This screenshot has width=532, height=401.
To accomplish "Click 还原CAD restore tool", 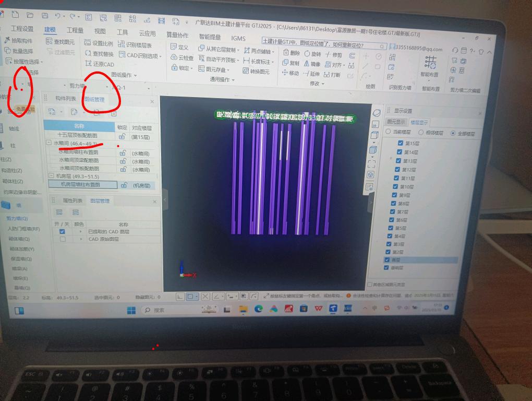I will [100, 64].
